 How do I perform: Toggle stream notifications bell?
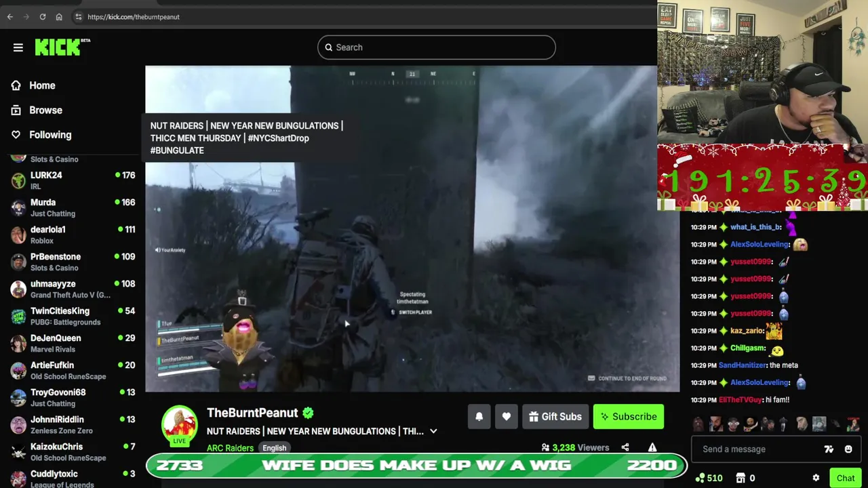479,417
